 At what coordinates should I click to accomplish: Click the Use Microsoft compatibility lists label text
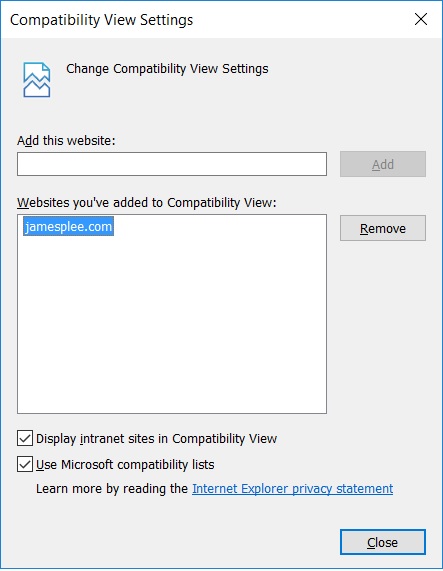tap(125, 465)
